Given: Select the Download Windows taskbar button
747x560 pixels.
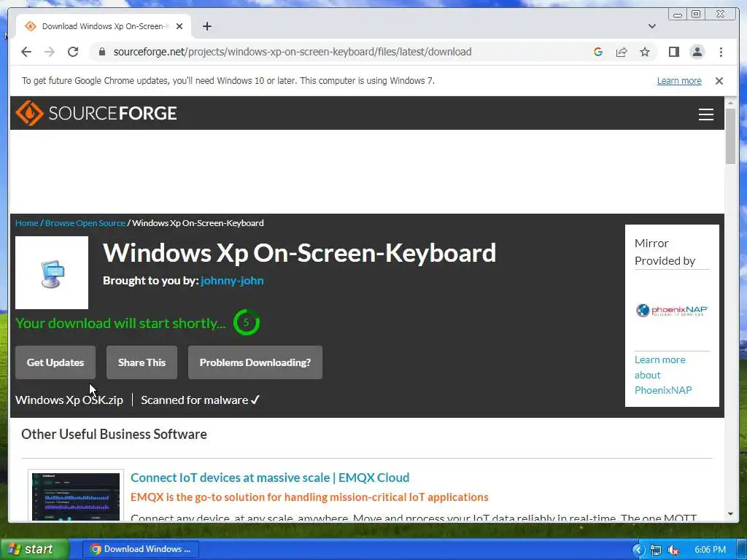Looking at the screenshot, I should coord(141,549).
